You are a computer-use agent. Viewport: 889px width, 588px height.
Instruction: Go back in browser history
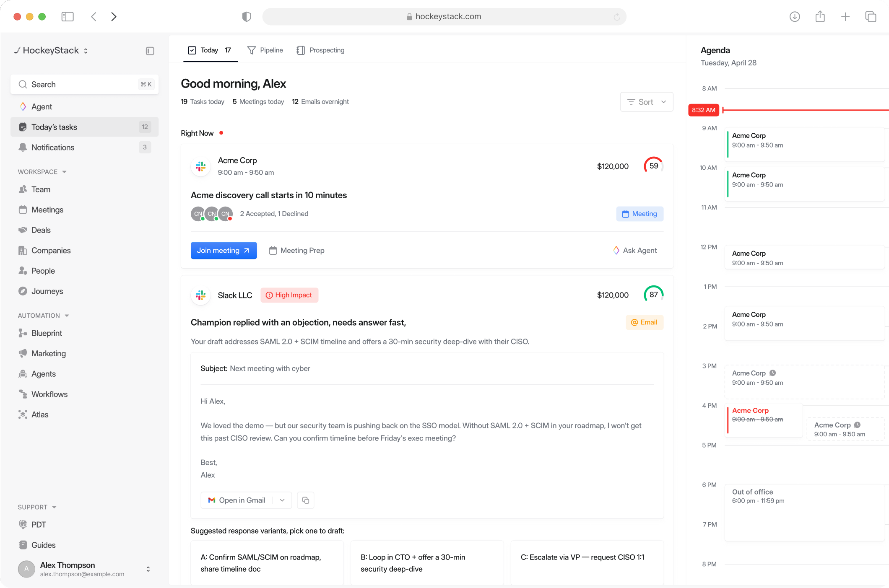94,17
